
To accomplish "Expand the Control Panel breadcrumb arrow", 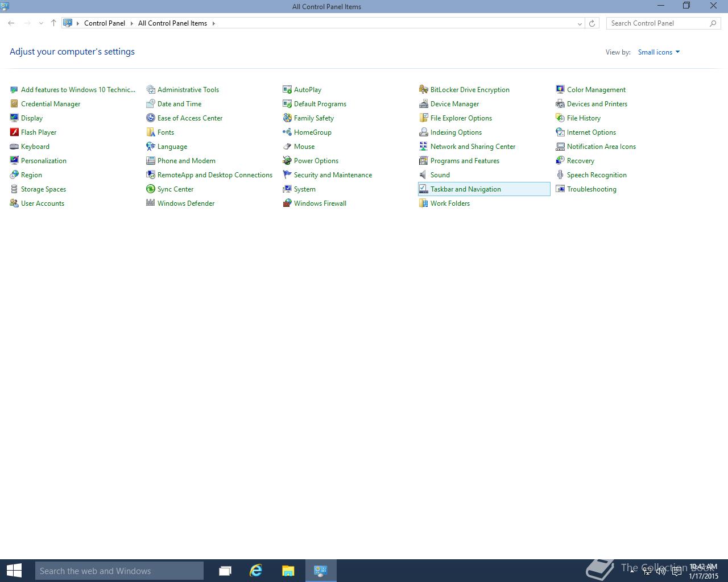I will click(x=132, y=23).
